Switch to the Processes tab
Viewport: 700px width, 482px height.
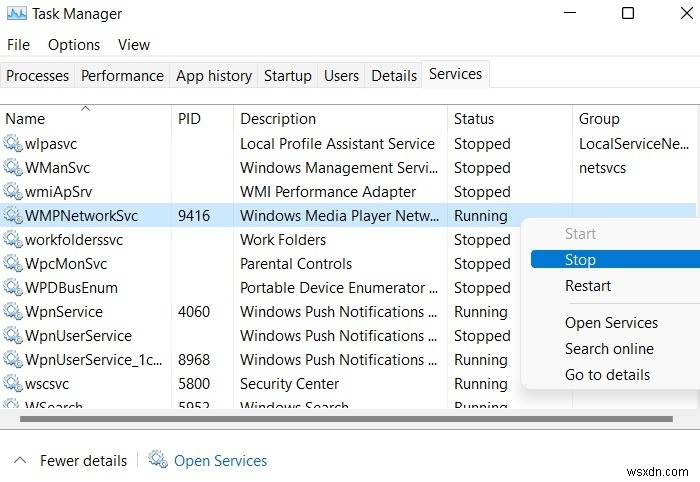pos(38,75)
